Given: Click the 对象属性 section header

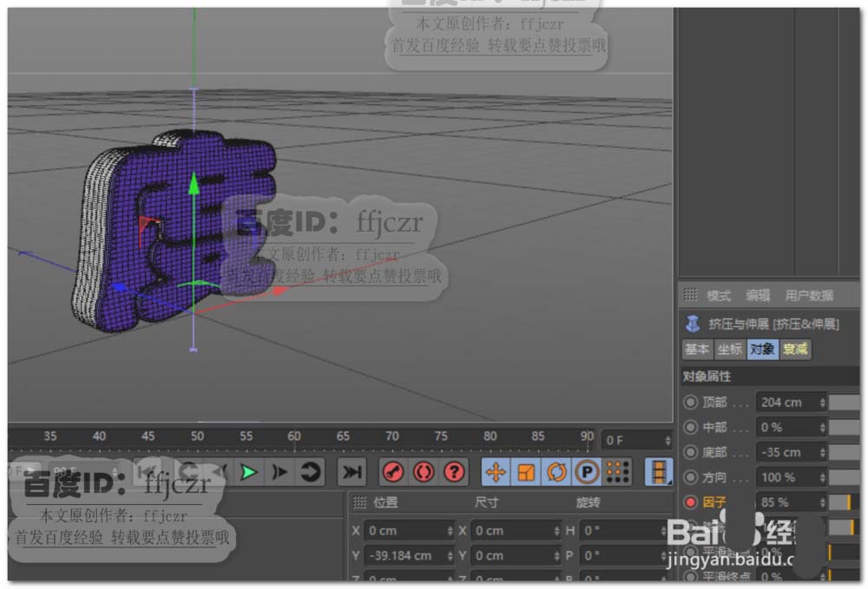Looking at the screenshot, I should tap(769, 376).
